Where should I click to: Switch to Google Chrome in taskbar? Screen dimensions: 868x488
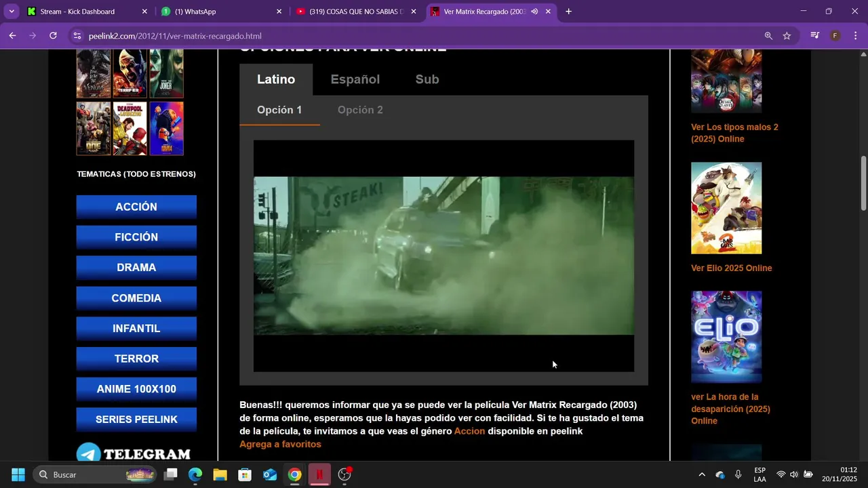click(x=294, y=474)
